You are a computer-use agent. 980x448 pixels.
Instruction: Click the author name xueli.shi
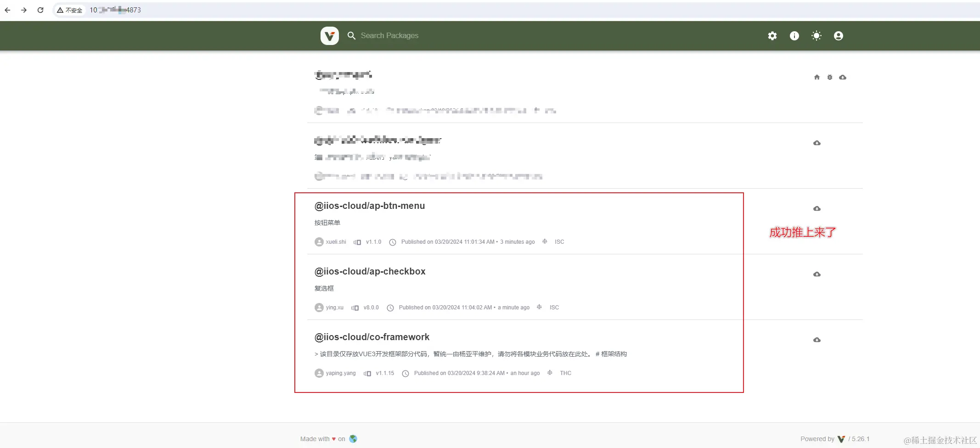point(336,242)
